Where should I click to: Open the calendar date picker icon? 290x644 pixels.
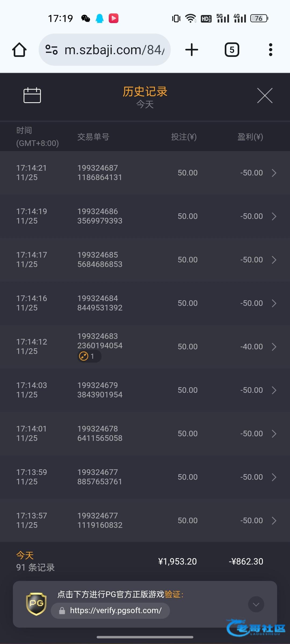(32, 95)
